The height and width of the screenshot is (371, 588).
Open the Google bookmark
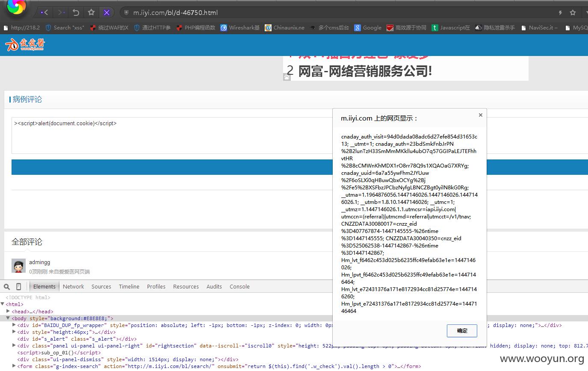[368, 27]
